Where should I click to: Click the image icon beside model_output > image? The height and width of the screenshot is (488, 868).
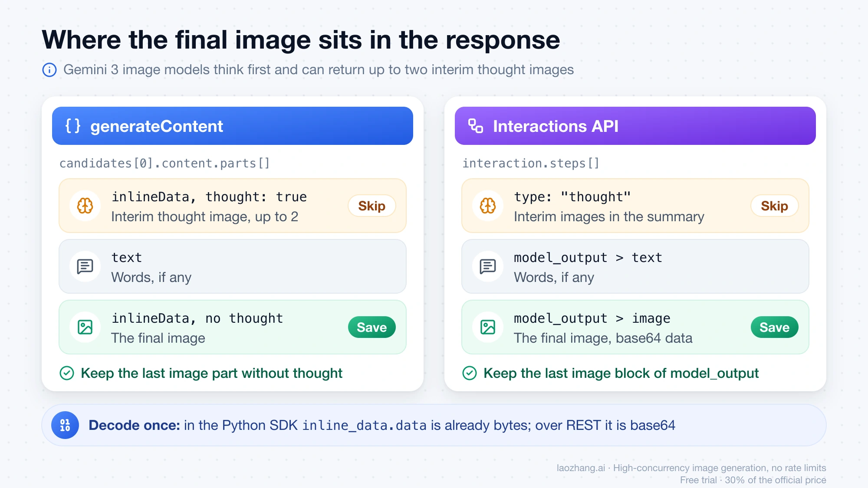(x=488, y=327)
